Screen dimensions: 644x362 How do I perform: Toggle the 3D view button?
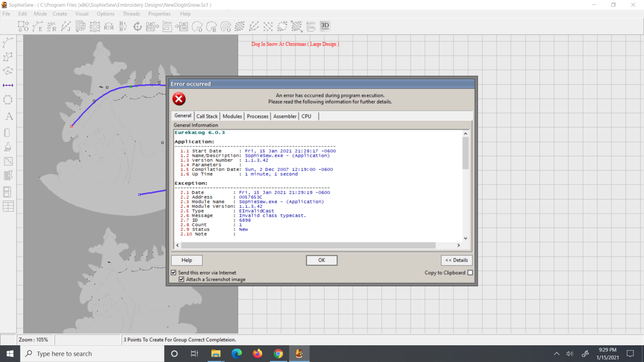pyautogui.click(x=325, y=26)
